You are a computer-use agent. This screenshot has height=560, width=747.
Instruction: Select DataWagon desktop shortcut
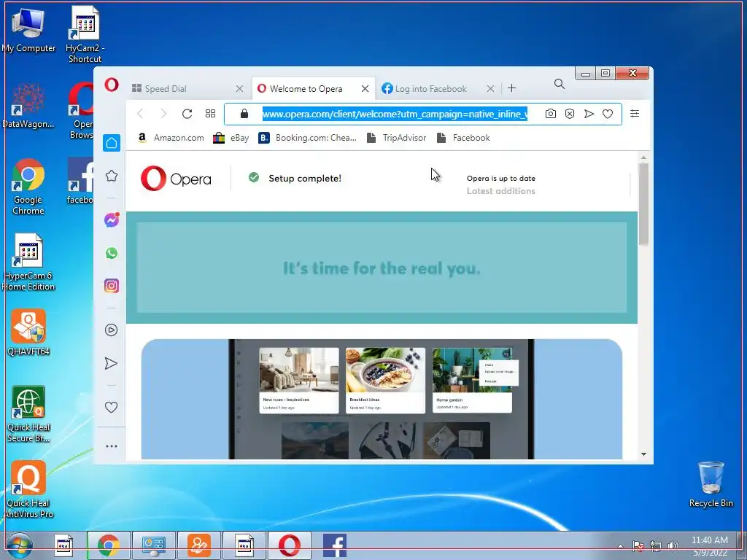click(x=28, y=106)
